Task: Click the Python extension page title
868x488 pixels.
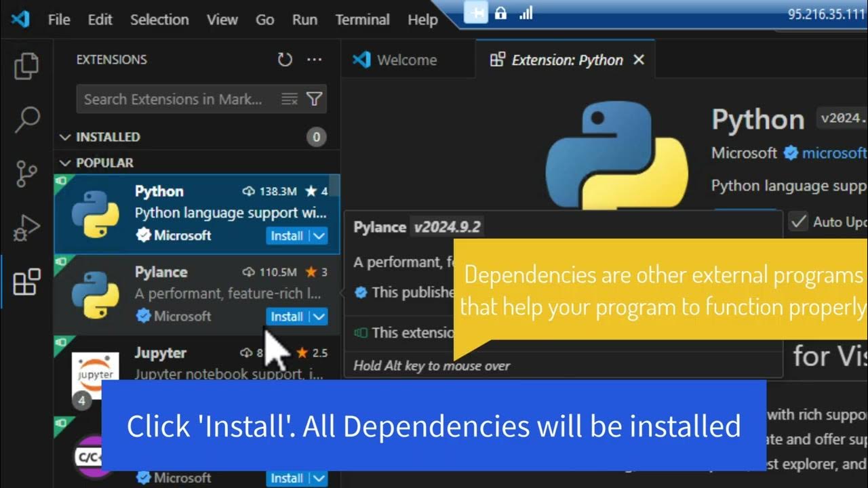Action: (x=758, y=120)
